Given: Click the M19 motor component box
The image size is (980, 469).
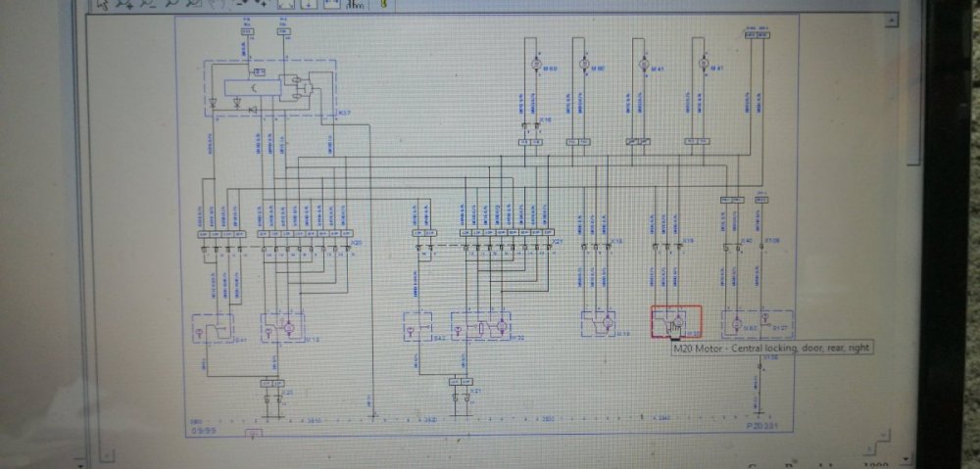Looking at the screenshot, I should click(x=598, y=324).
